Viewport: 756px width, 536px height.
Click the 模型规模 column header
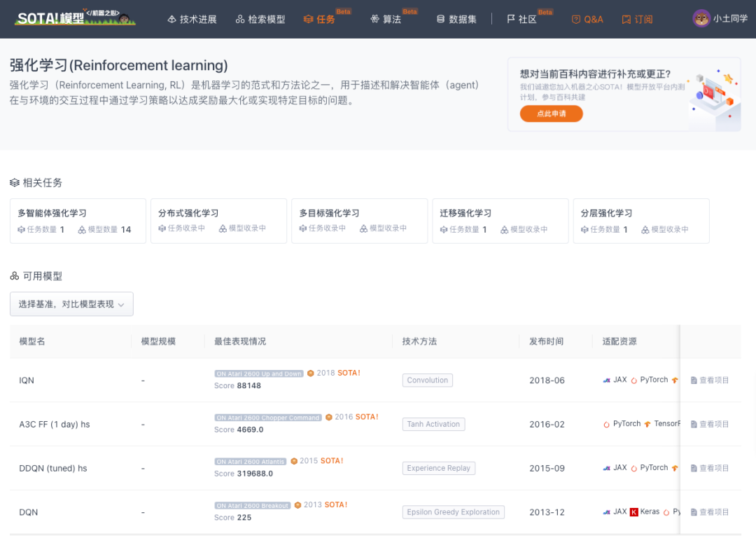[158, 342]
